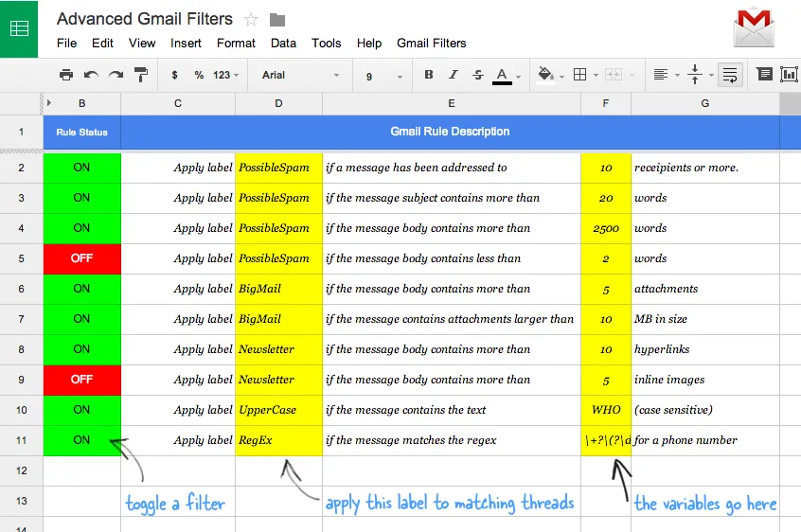This screenshot has width=801, height=532.
Task: Click the Print icon
Action: point(66,75)
